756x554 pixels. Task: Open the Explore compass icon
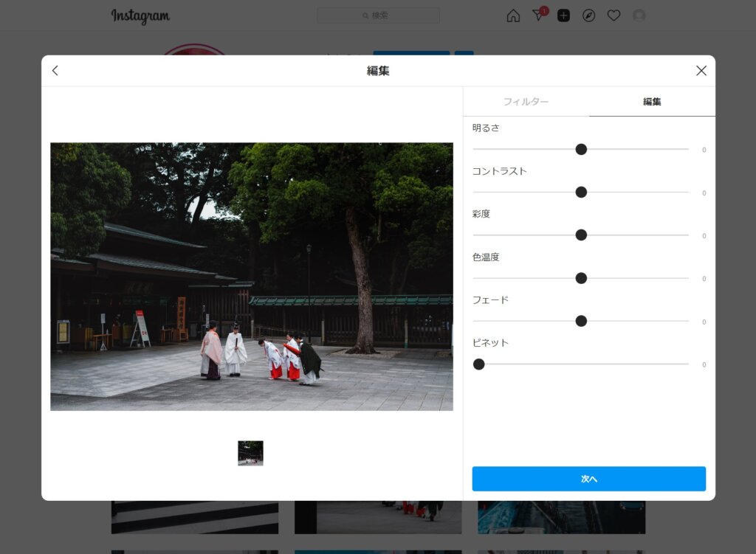pyautogui.click(x=588, y=16)
